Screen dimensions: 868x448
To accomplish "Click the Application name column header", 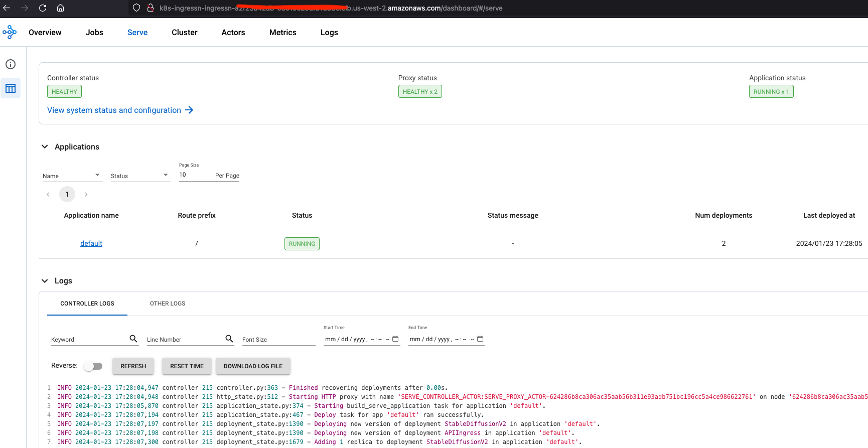I will pyautogui.click(x=91, y=215).
